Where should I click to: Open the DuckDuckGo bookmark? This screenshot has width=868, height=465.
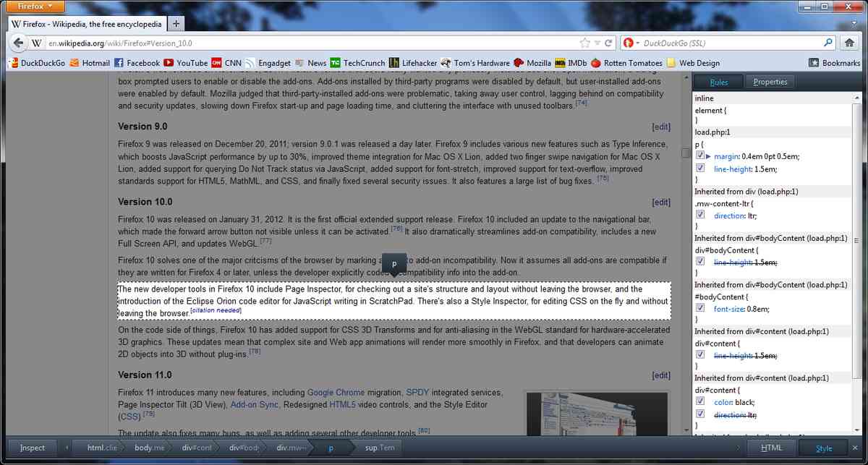coord(38,63)
